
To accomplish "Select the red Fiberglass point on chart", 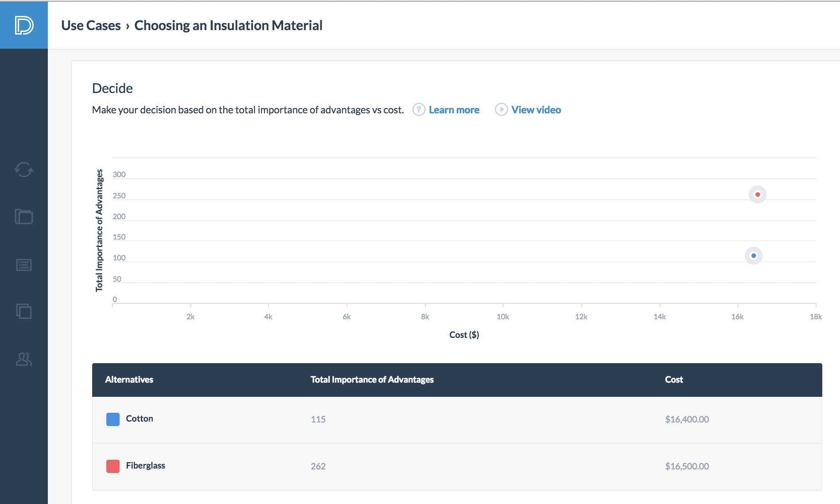I will click(758, 194).
